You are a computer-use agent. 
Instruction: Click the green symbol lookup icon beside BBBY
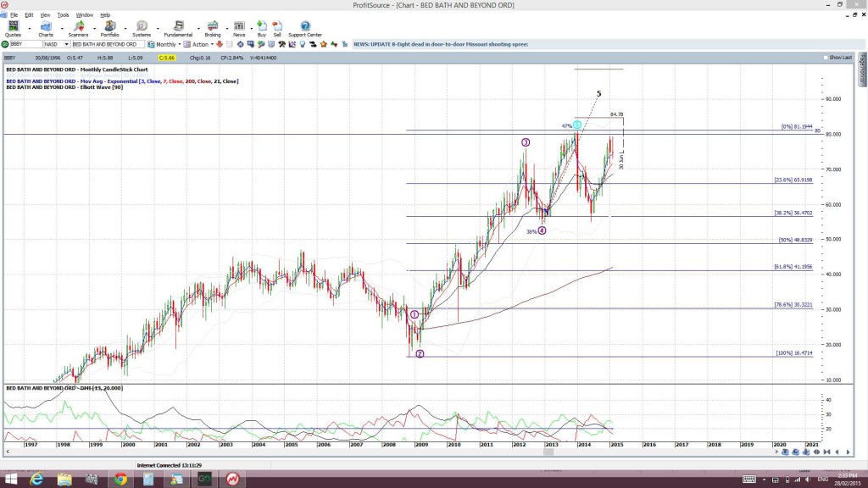point(5,44)
